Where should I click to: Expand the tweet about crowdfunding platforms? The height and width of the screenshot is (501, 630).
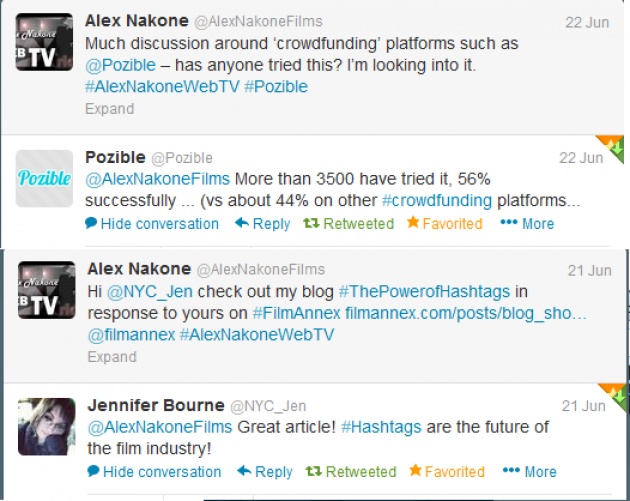tap(109, 109)
